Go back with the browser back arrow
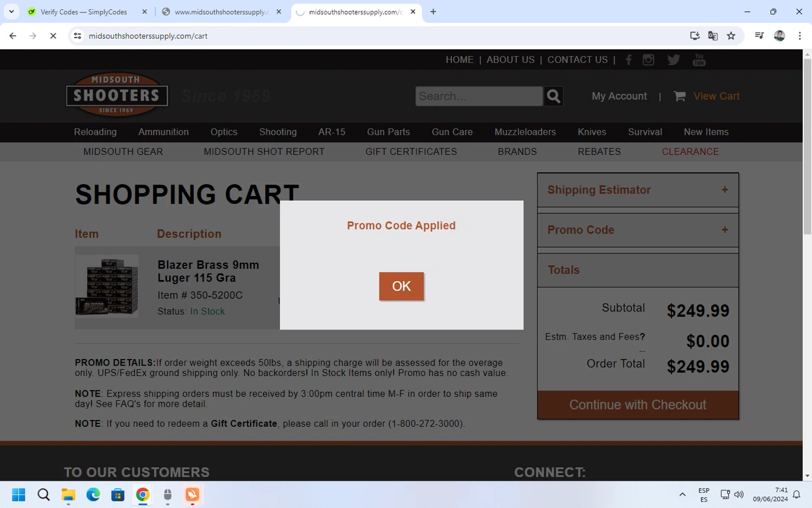Viewport: 812px width, 508px height. pyautogui.click(x=12, y=36)
